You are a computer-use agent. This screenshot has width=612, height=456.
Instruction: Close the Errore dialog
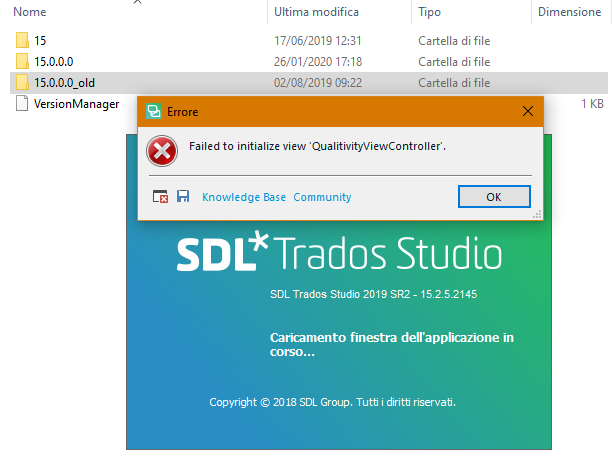pyautogui.click(x=528, y=111)
